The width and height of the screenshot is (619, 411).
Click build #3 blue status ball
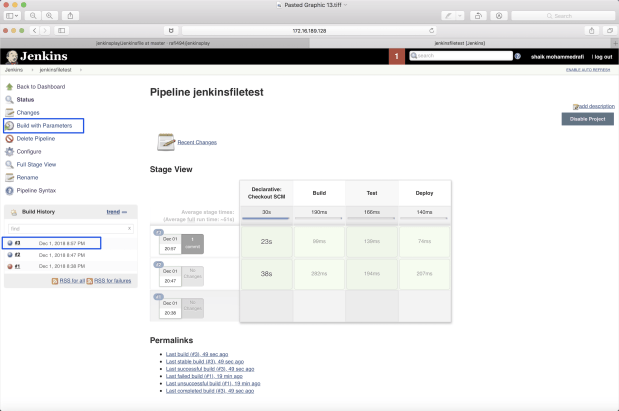click(10, 243)
